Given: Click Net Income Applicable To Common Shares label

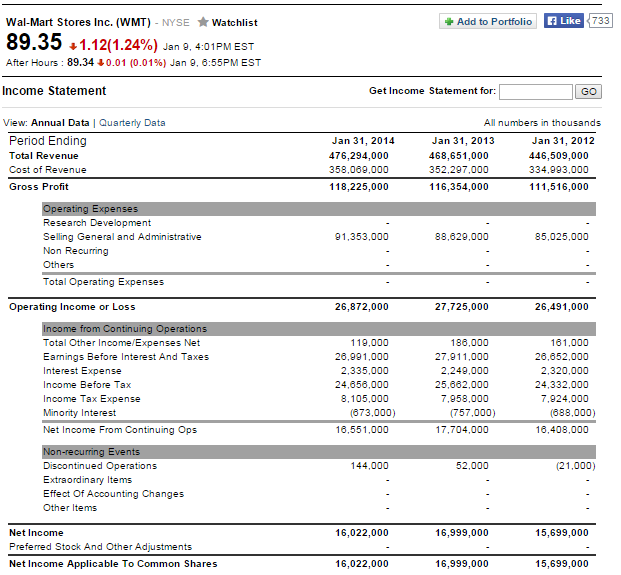Looking at the screenshot, I should 113,564.
